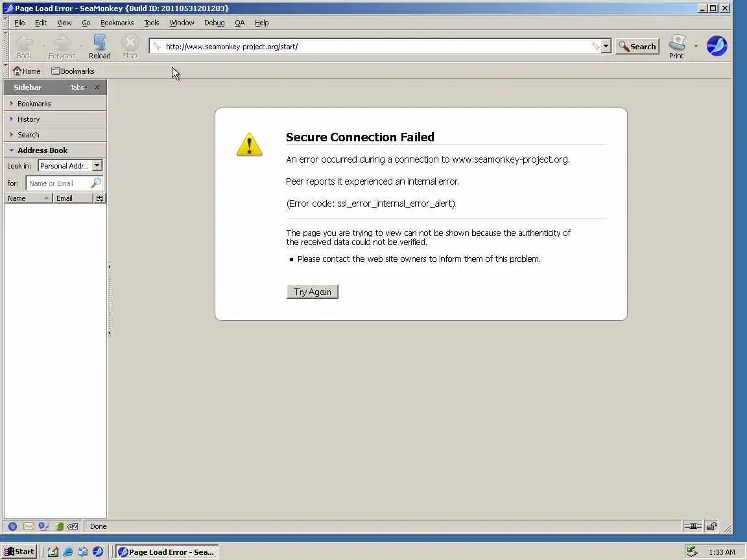747x560 pixels.
Task: Click the personal toolbar collapse grippy
Action: click(x=6, y=71)
